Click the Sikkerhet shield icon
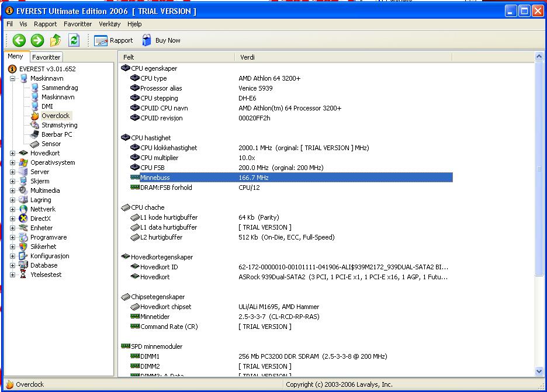This screenshot has width=547, height=392. tap(23, 246)
